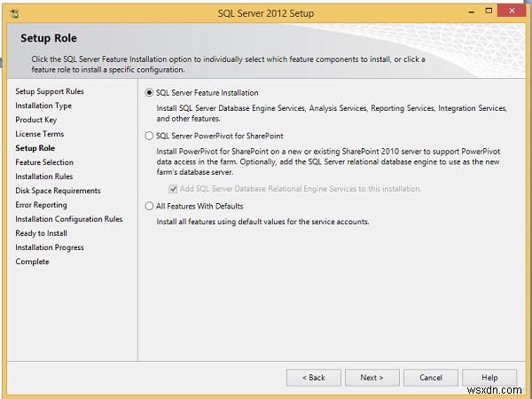532x399 pixels.
Task: Toggle Add SQL Server Database Relational Engine checkbox
Action: click(x=173, y=189)
